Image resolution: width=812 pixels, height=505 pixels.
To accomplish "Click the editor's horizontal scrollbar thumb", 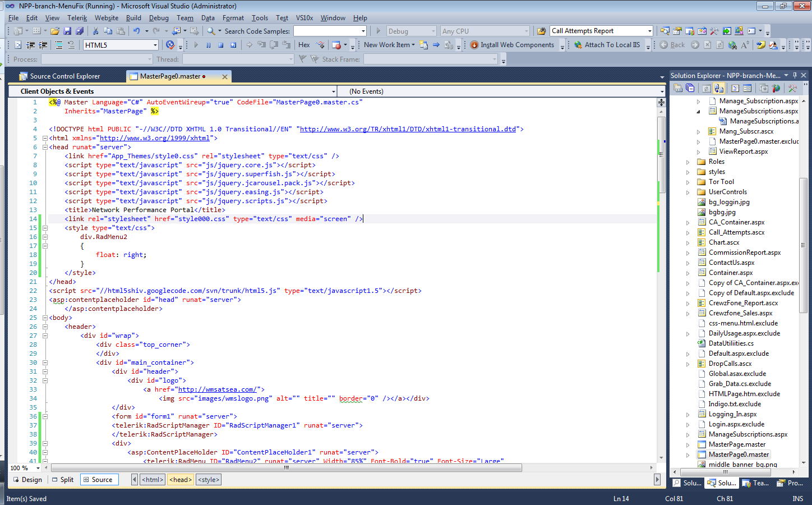I will pyautogui.click(x=286, y=467).
